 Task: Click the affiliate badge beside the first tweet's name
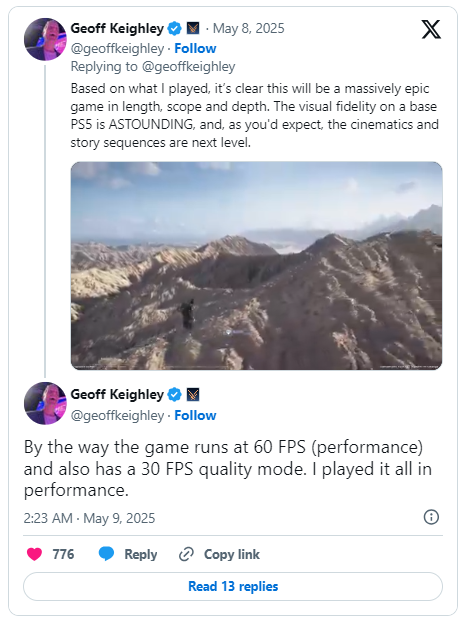[x=193, y=29]
